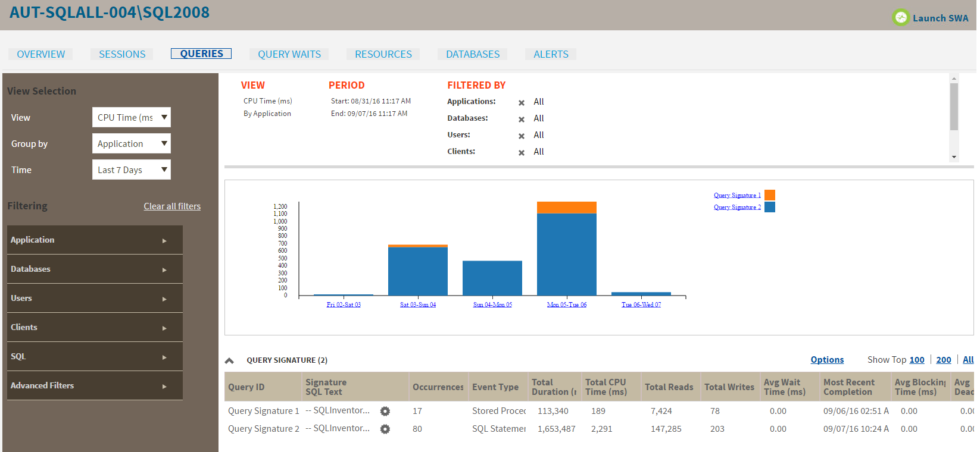Open gear options for Query Signature 2

click(x=385, y=429)
